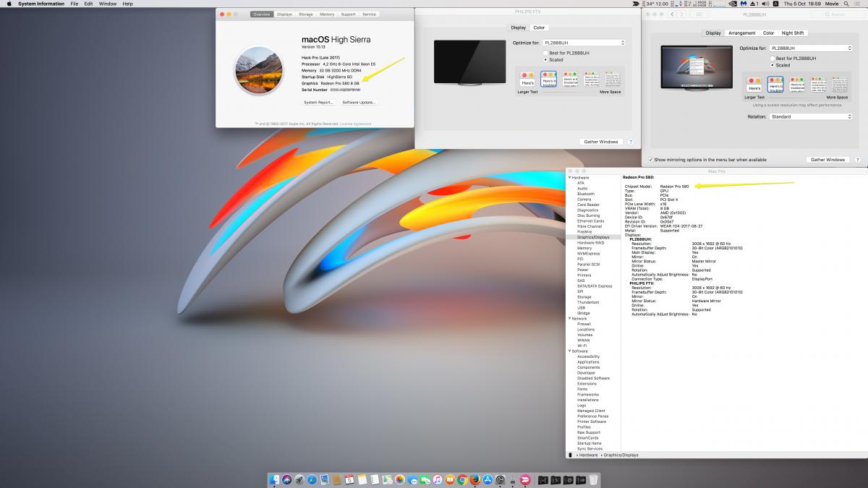Open 'Optimize for' dropdown in PHILIPS FTV window
The height and width of the screenshot is (488, 868).
point(584,43)
